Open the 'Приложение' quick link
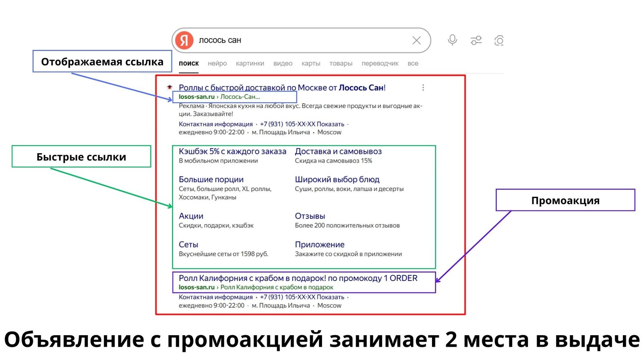 tap(320, 244)
